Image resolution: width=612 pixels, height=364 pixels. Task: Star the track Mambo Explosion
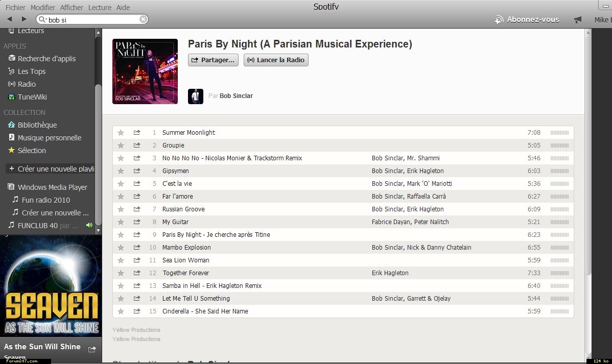121,248
